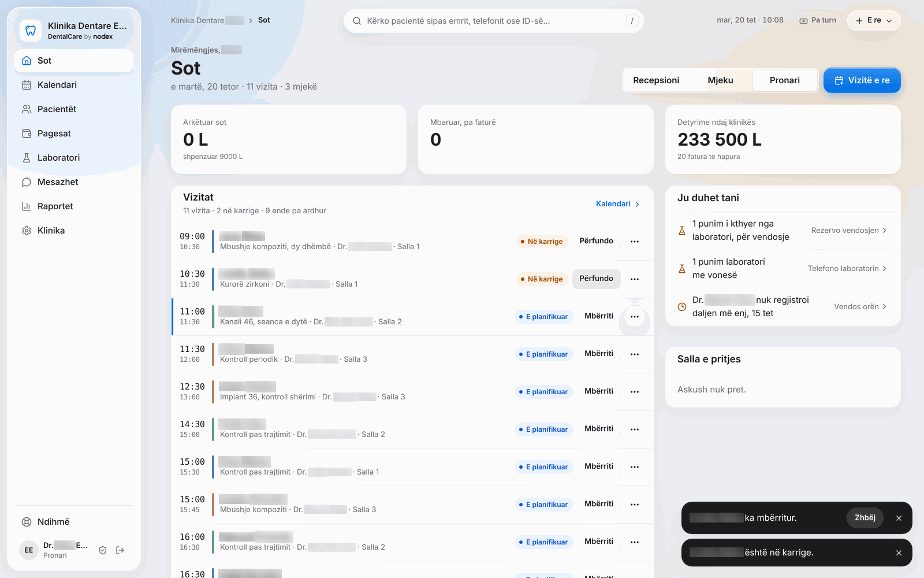Viewport: 924px width, 578px height.
Task: Click the Mesazhet chat icon
Action: 27,182
